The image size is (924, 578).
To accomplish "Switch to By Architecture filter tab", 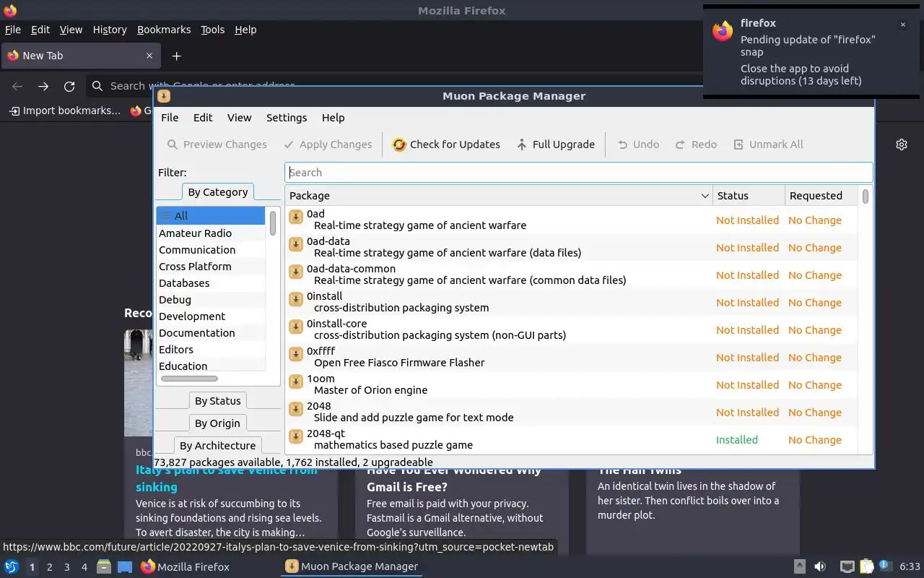I will click(x=217, y=446).
